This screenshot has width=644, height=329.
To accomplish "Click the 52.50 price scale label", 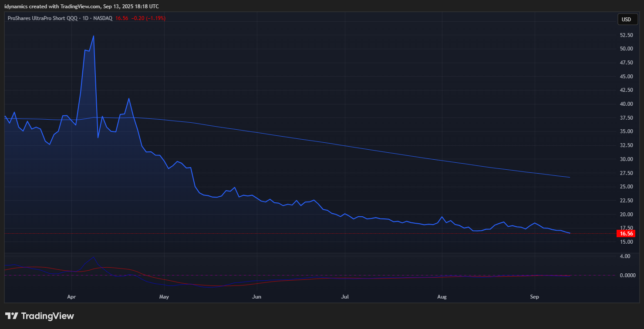I will [x=626, y=35].
